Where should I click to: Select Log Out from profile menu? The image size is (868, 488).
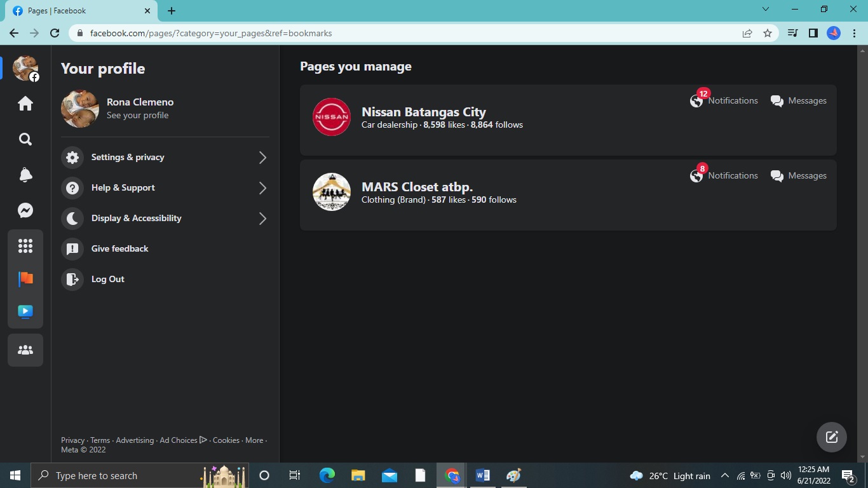coord(165,279)
